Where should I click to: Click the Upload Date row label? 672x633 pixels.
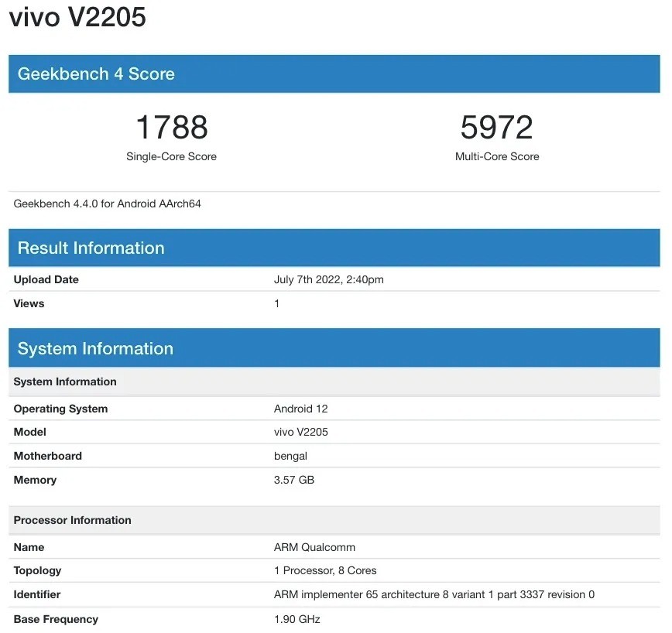coord(46,279)
